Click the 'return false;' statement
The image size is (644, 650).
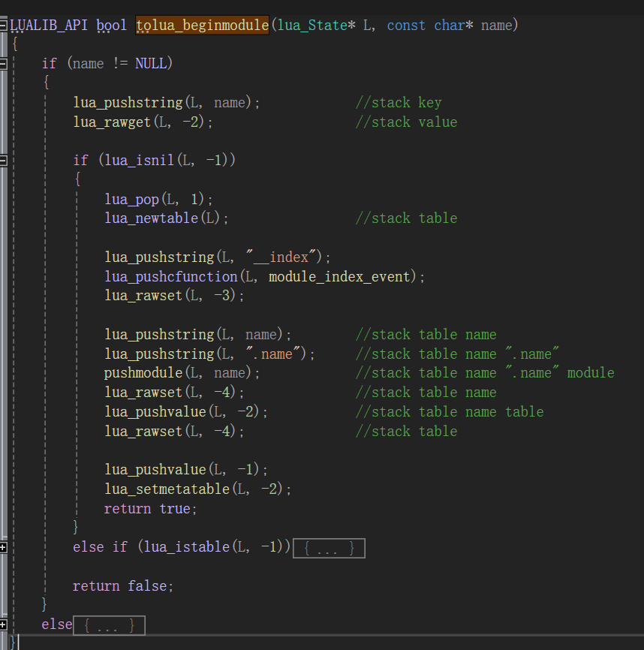coord(123,586)
